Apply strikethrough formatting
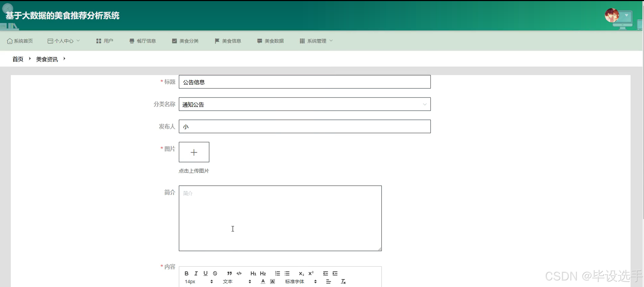This screenshot has width=644, height=287. click(215, 273)
